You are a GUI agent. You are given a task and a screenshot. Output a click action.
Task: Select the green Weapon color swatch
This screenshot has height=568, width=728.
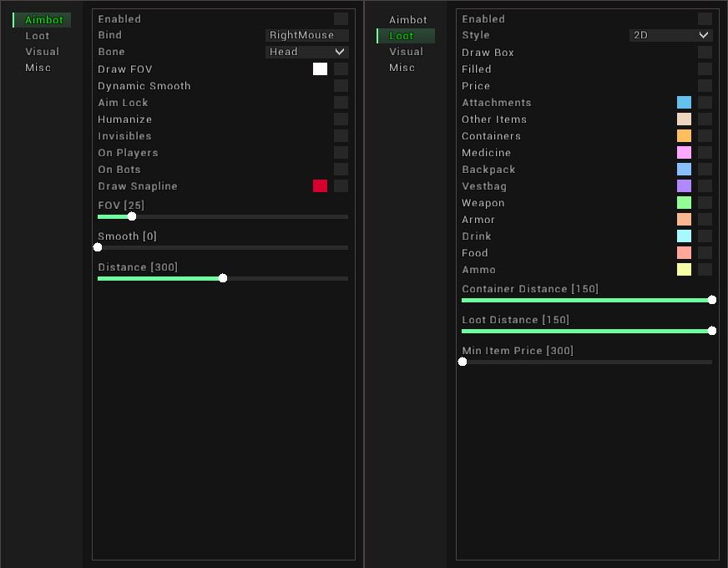pos(684,203)
